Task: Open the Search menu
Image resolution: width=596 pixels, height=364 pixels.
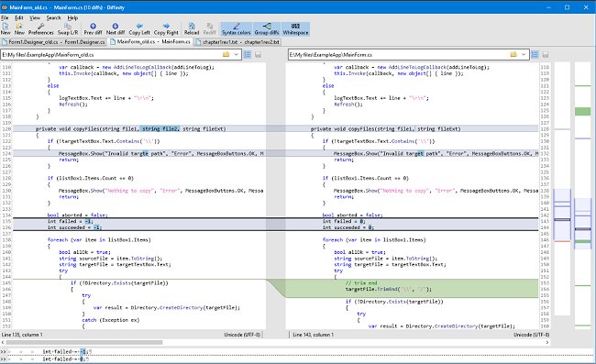Action: pyautogui.click(x=53, y=17)
